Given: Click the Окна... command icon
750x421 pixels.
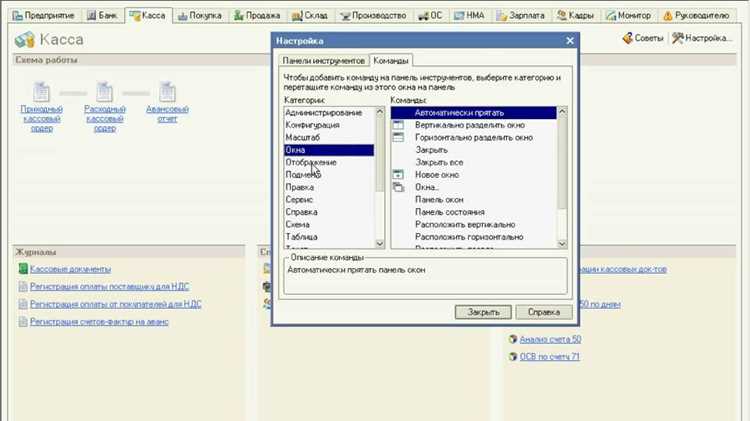Looking at the screenshot, I should (398, 187).
